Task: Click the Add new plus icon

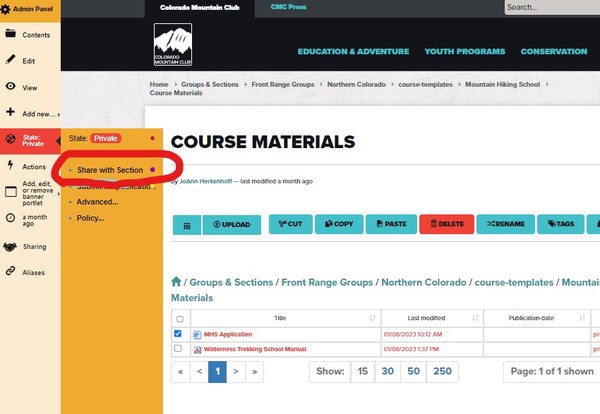Action: click(x=11, y=112)
